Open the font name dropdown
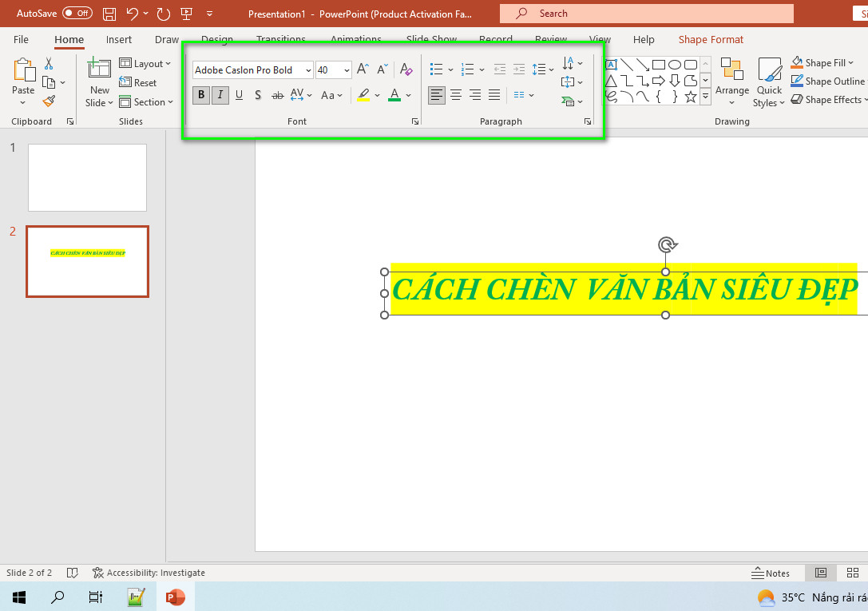Screen dimensions: 868x611 [x=308, y=70]
